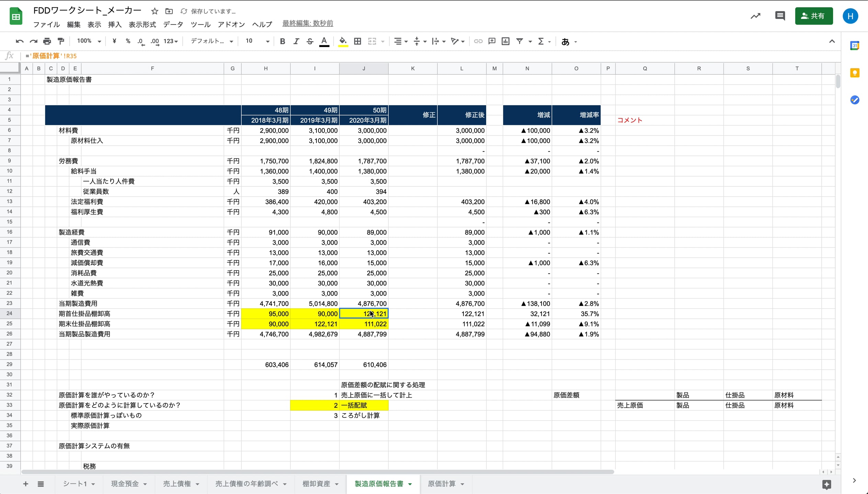Open the fill color picker
Viewport: 868px width, 494px height.
[342, 41]
